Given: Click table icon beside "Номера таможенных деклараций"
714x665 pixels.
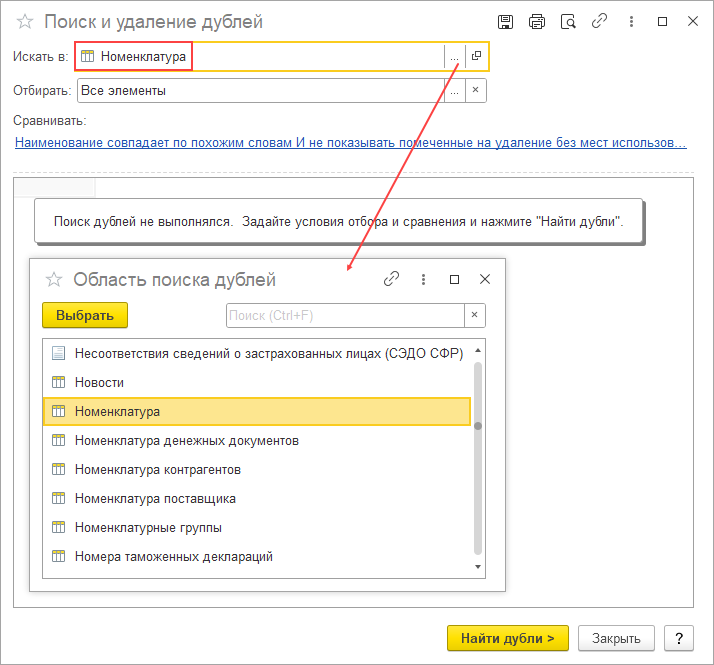Looking at the screenshot, I should [58, 556].
